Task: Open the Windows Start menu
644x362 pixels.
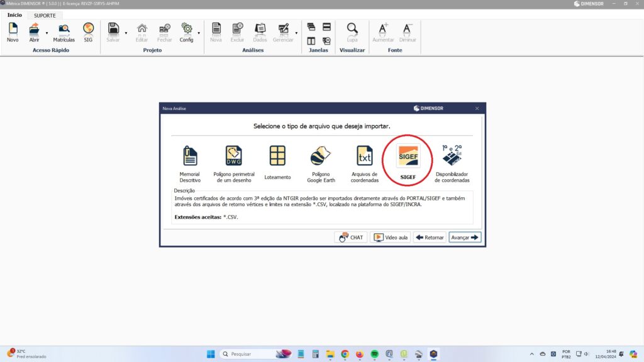Action: tap(211, 354)
